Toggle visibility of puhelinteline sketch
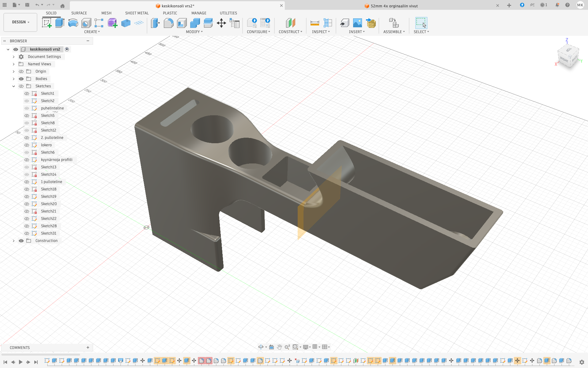This screenshot has height=368, width=588. [x=27, y=108]
